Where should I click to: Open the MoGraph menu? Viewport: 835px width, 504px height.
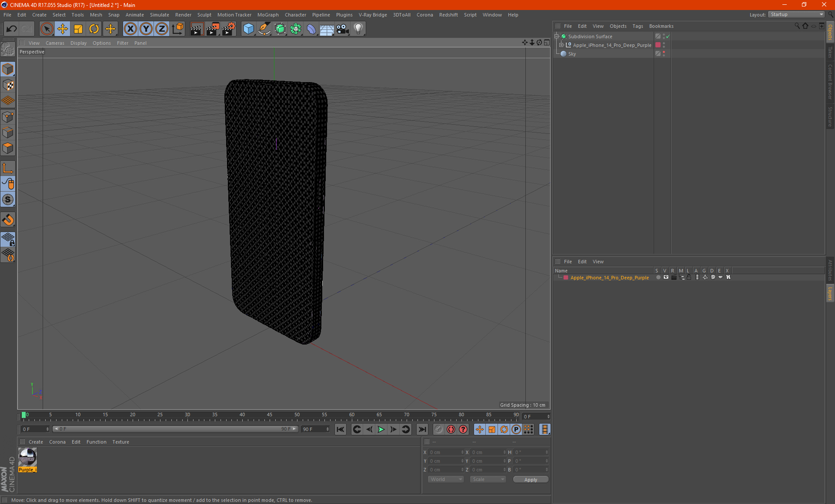tap(267, 15)
